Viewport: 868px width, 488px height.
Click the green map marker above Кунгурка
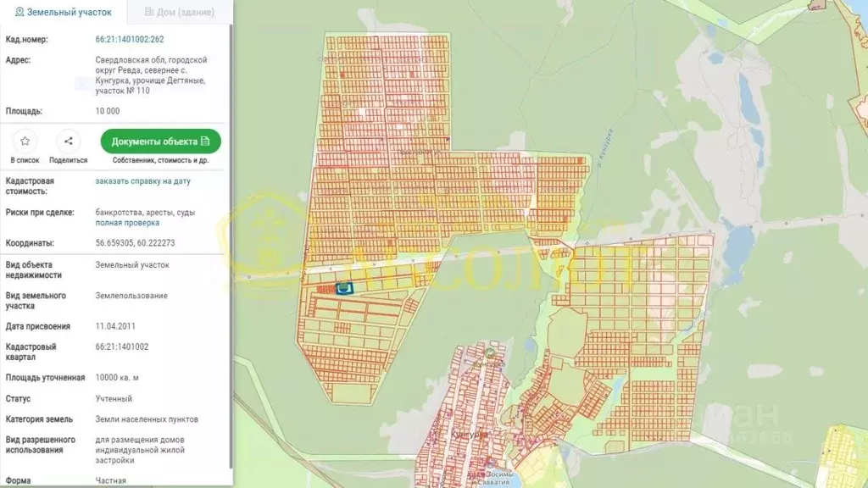490,352
